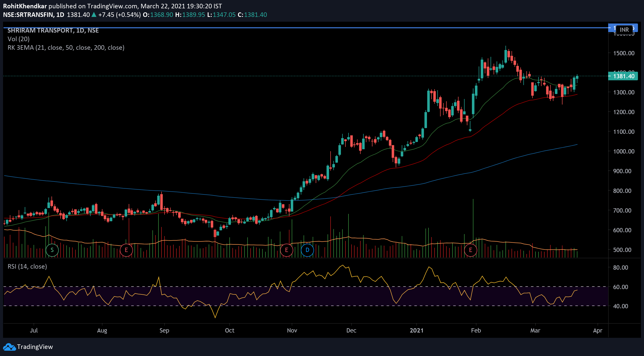Click the Oct label on time axis
This screenshot has width=644, height=356.
(x=230, y=330)
